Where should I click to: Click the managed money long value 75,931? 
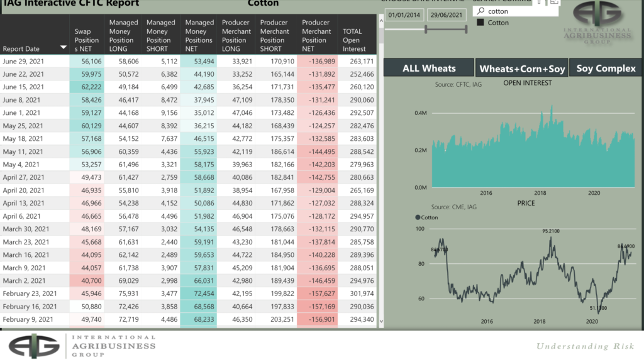point(128,293)
